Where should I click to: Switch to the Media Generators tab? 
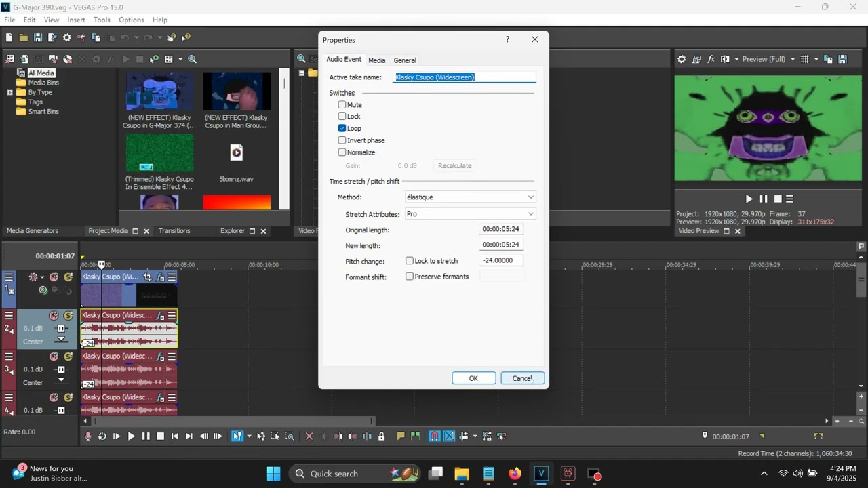33,231
